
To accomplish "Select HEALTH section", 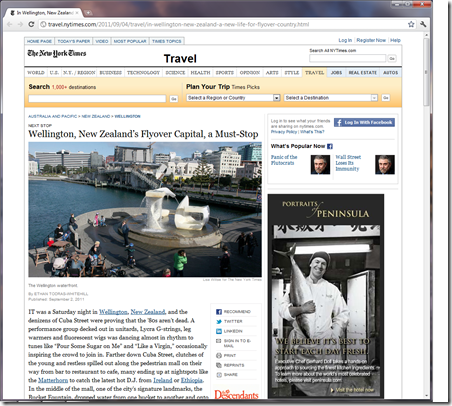I will point(200,73).
